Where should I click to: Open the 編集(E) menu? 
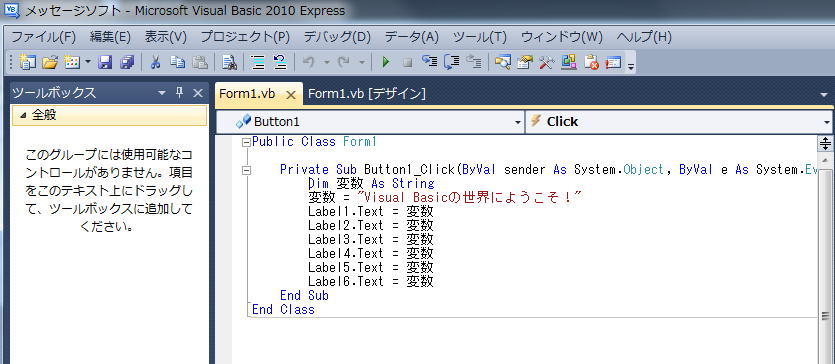[110, 37]
